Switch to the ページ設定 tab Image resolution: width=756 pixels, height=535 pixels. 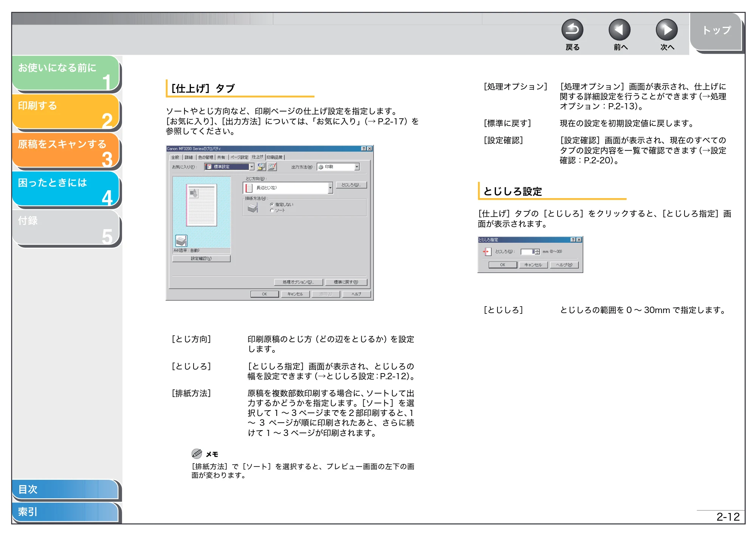239,157
